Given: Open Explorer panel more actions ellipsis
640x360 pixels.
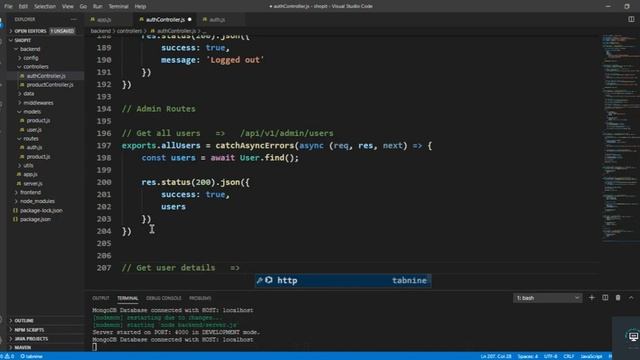Looking at the screenshot, I should [x=73, y=19].
